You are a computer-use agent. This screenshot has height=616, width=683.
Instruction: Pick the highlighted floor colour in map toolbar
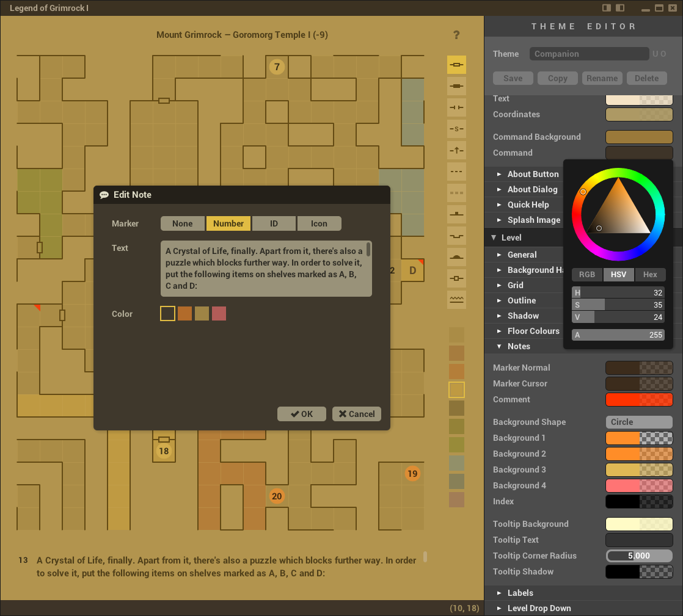pos(456,390)
